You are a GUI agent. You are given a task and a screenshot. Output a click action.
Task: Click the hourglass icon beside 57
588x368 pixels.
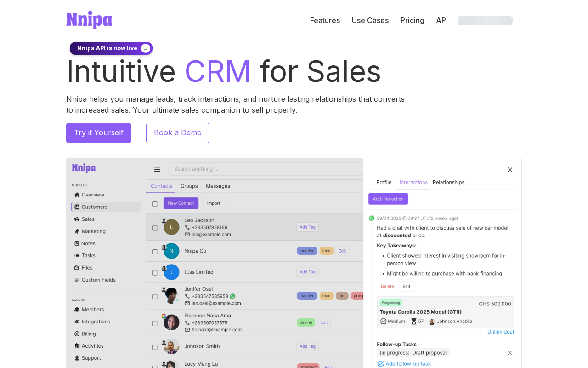[413, 321]
